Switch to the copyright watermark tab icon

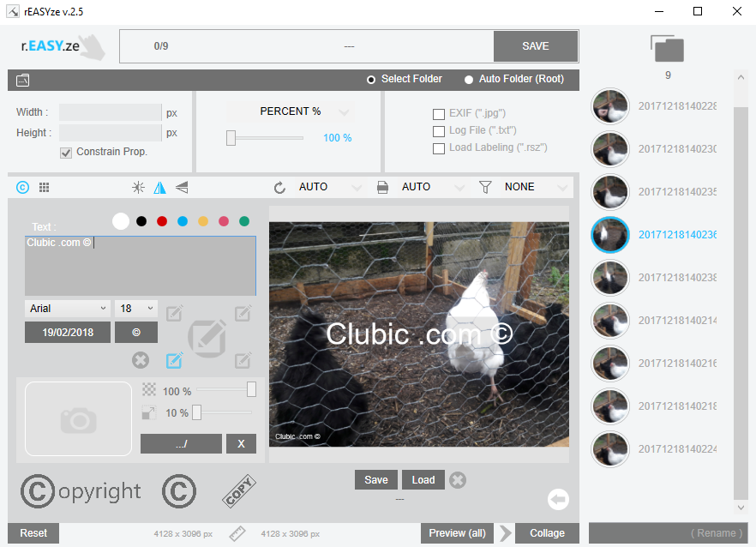pyautogui.click(x=22, y=187)
